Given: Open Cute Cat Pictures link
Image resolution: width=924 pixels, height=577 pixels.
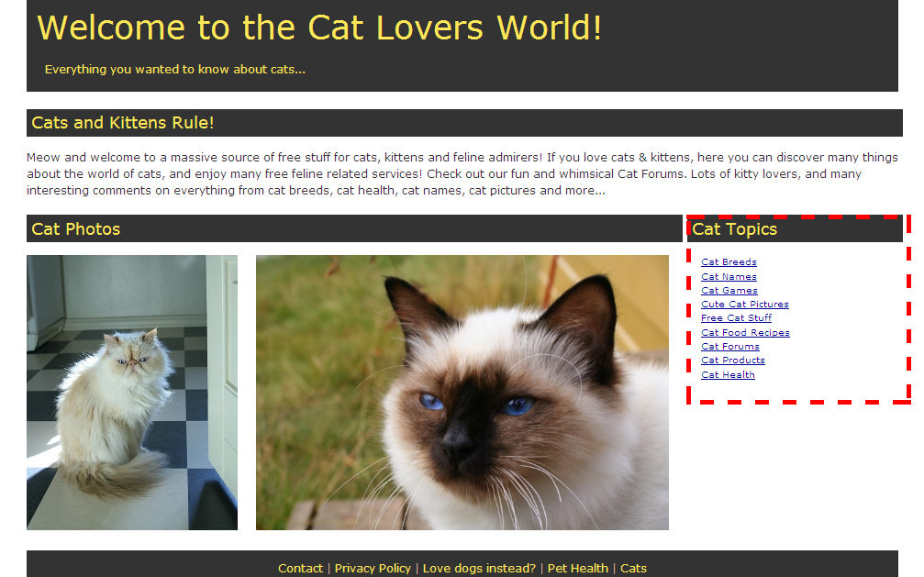Looking at the screenshot, I should 745,305.
